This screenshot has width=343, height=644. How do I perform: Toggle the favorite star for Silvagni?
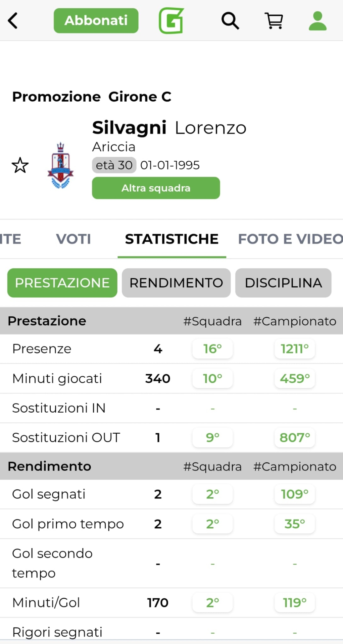[x=20, y=165]
